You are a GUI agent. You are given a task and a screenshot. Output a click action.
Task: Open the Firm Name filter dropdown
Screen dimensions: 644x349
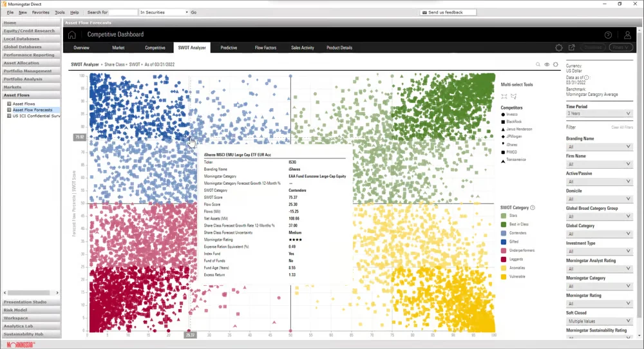click(599, 164)
